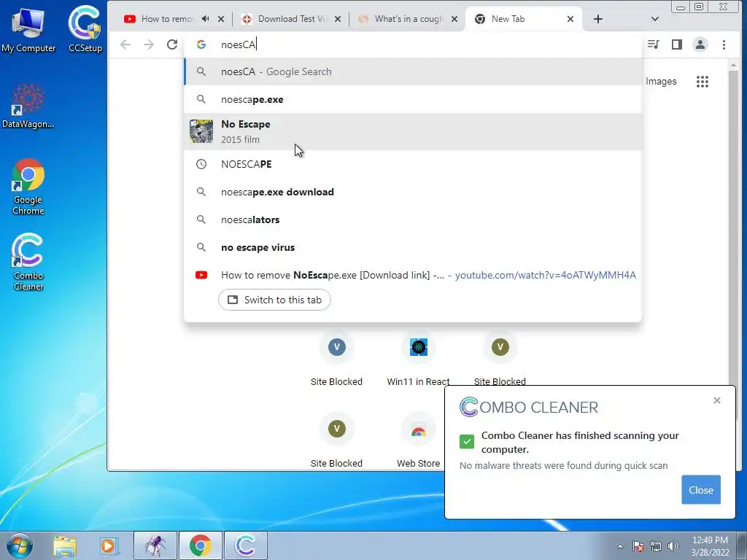Screen dimensions: 747x560
Task: Open the taskbar clock showing 12:49 PM
Action: [x=710, y=546]
